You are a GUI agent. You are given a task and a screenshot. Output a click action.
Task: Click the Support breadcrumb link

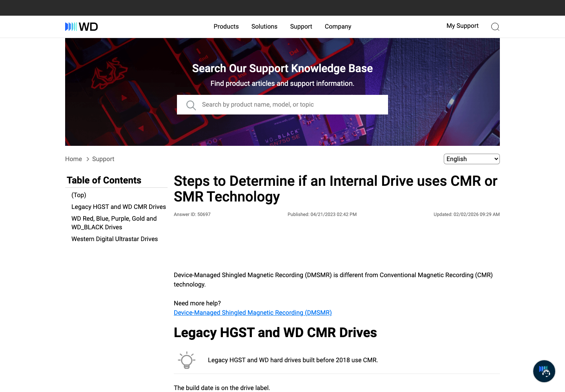click(x=103, y=159)
